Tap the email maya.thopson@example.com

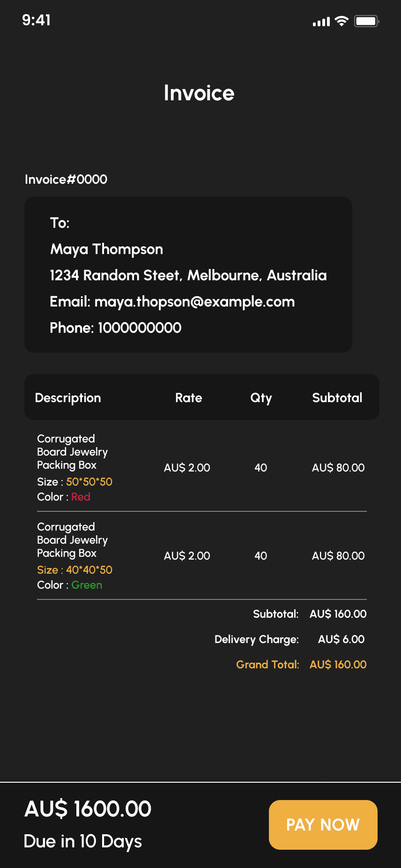point(194,301)
